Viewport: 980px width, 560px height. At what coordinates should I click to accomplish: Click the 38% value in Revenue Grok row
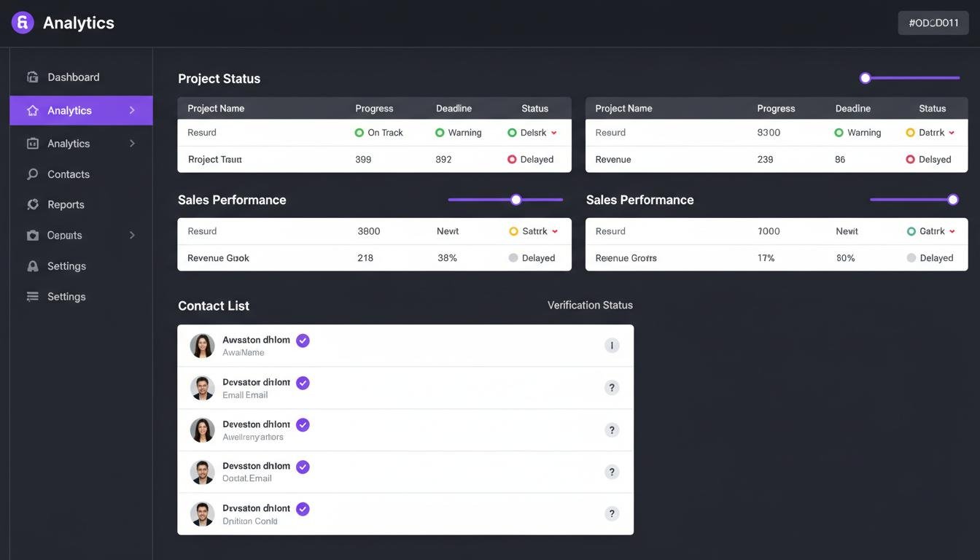[447, 258]
